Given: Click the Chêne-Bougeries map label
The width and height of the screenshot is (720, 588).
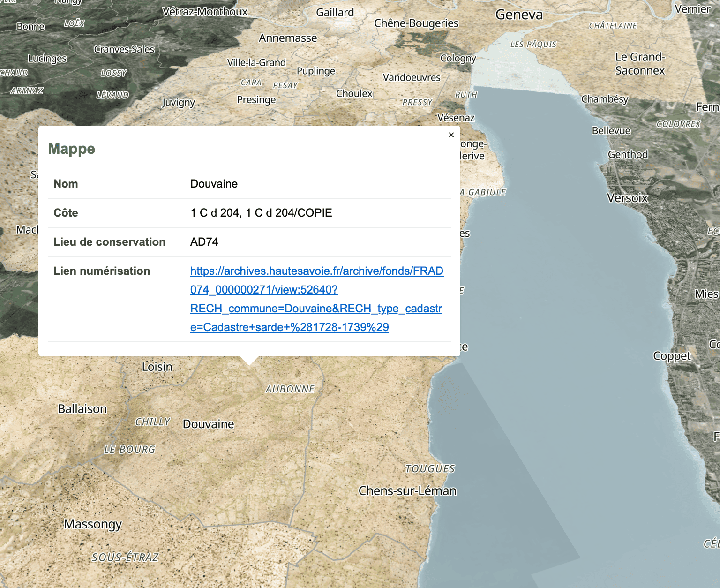Looking at the screenshot, I should pos(416,24).
